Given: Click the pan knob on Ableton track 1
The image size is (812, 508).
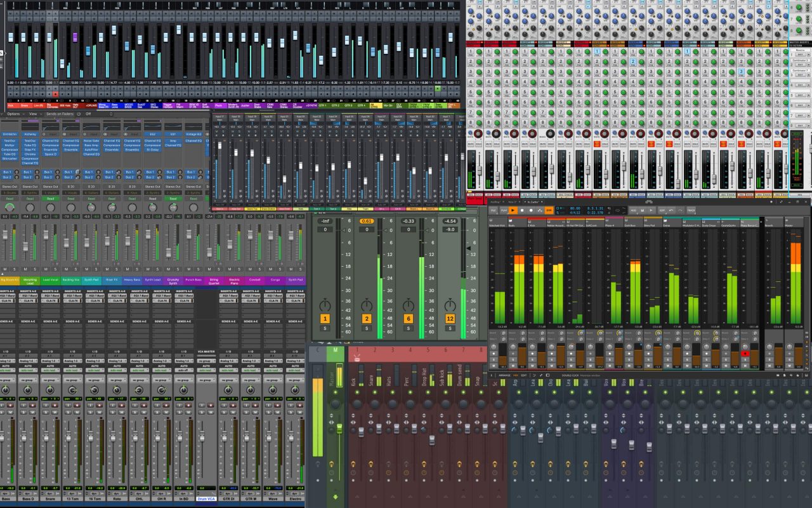Looking at the screenshot, I should tap(325, 304).
